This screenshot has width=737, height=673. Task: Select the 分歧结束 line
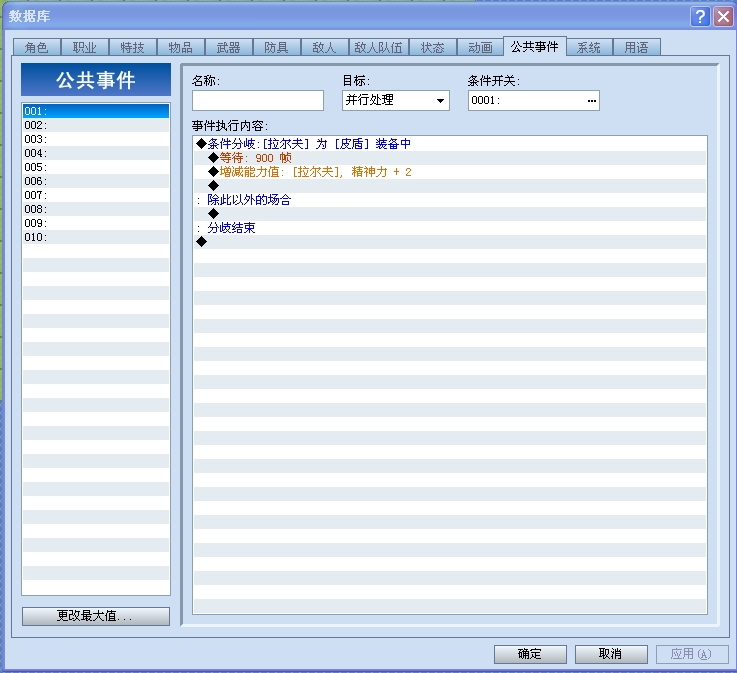(450, 228)
